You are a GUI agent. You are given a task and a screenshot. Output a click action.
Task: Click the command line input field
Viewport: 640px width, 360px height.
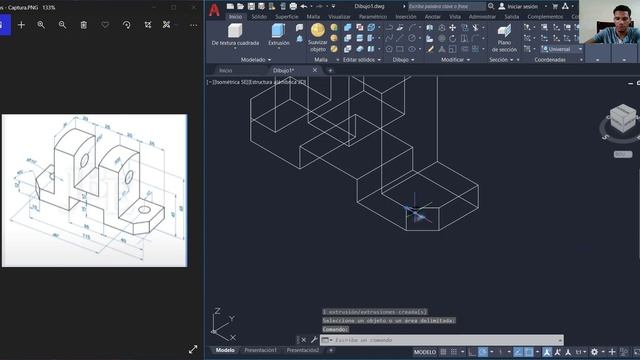click(x=442, y=340)
